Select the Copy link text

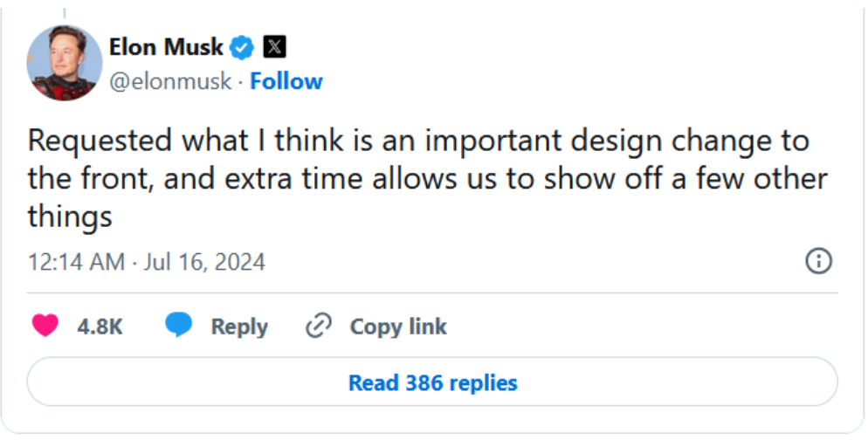[398, 327]
